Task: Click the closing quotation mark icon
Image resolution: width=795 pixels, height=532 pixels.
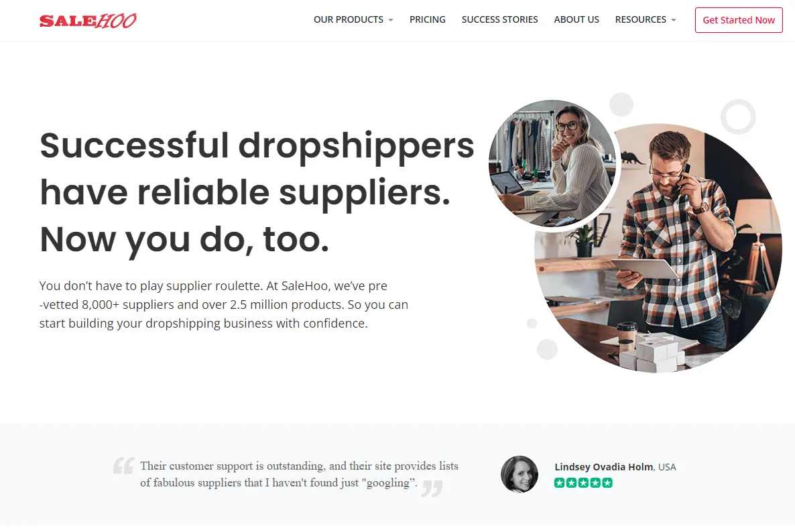Action: pyautogui.click(x=432, y=488)
